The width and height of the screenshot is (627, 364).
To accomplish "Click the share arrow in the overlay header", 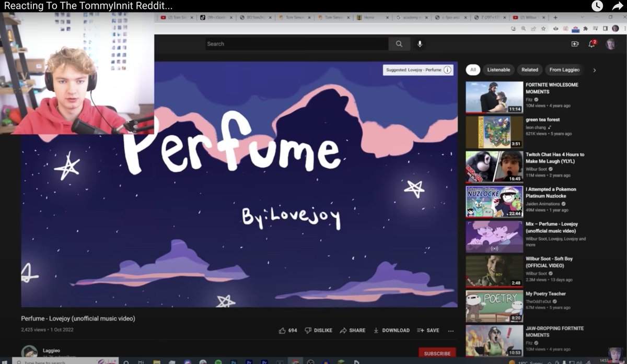I will tap(617, 6).
